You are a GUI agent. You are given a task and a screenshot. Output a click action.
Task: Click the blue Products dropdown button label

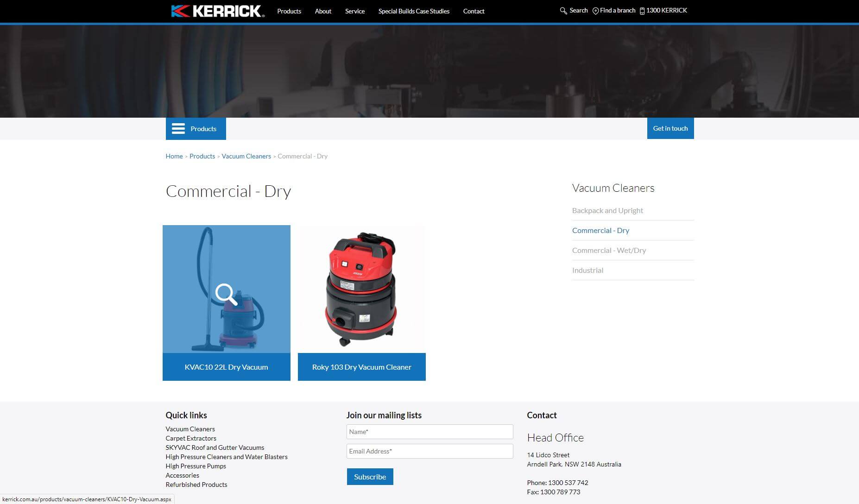coord(203,129)
